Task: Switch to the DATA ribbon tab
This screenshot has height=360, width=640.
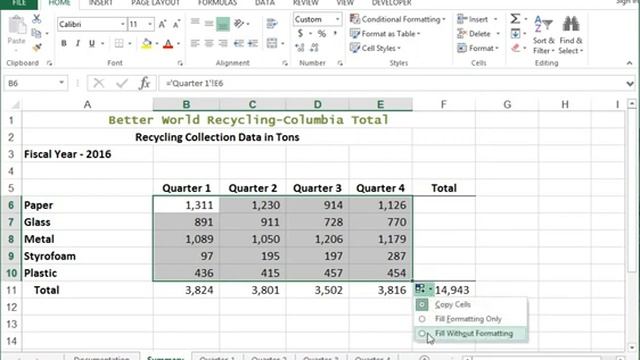Action: tap(265, 3)
